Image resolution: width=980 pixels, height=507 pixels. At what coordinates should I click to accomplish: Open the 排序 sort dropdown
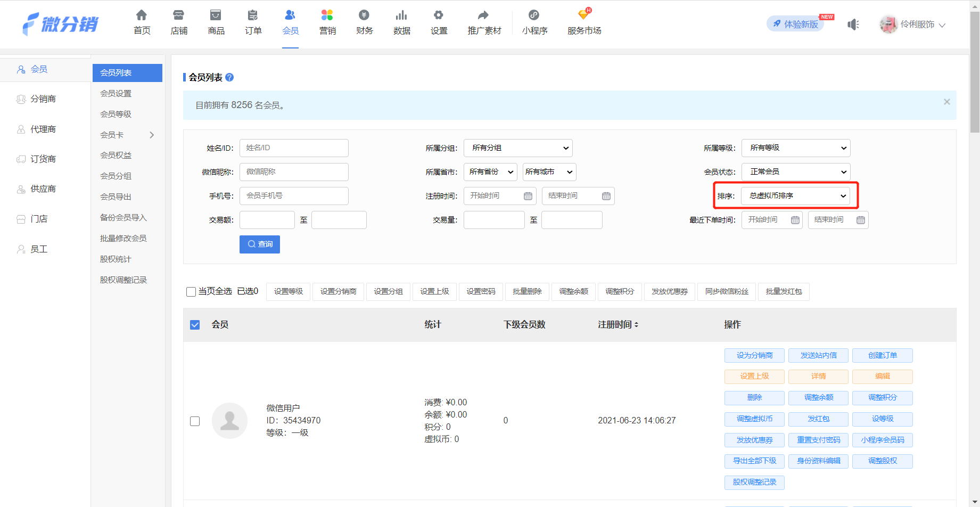pyautogui.click(x=796, y=196)
